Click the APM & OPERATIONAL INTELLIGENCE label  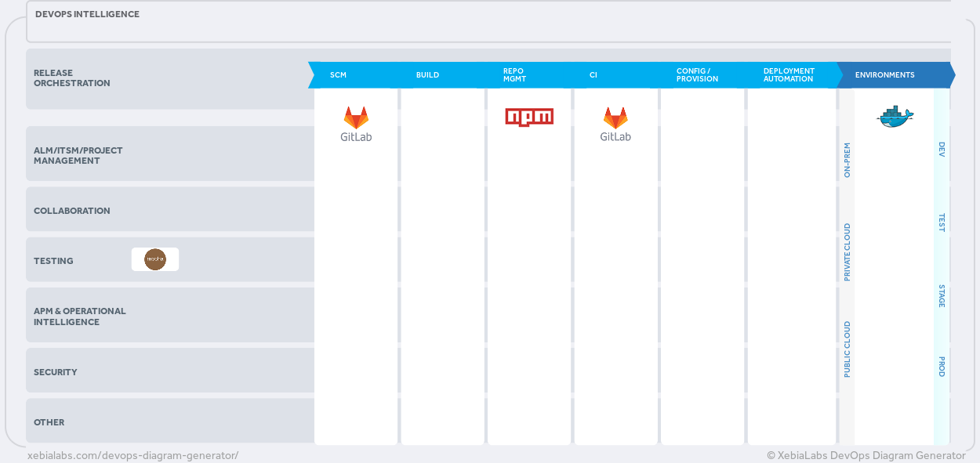79,317
